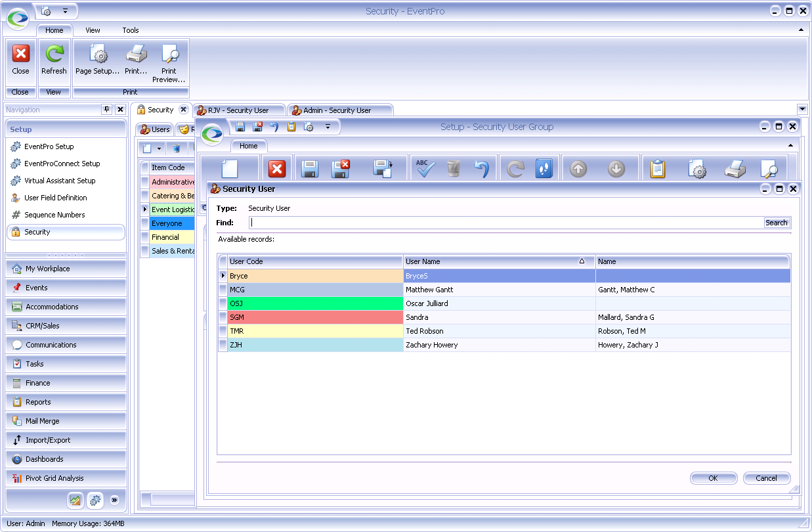Image resolution: width=812 pixels, height=532 pixels.
Task: Select the Users tab in Security panel
Action: pyautogui.click(x=155, y=129)
